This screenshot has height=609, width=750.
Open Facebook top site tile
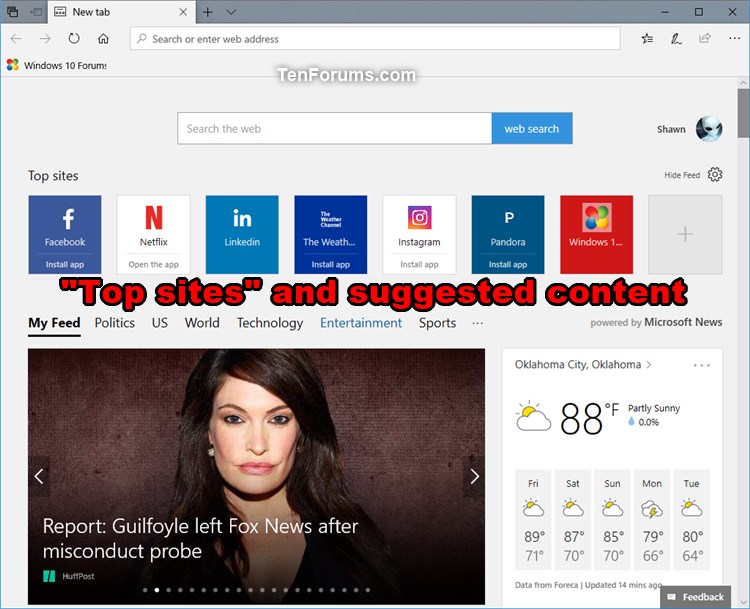pos(65,234)
